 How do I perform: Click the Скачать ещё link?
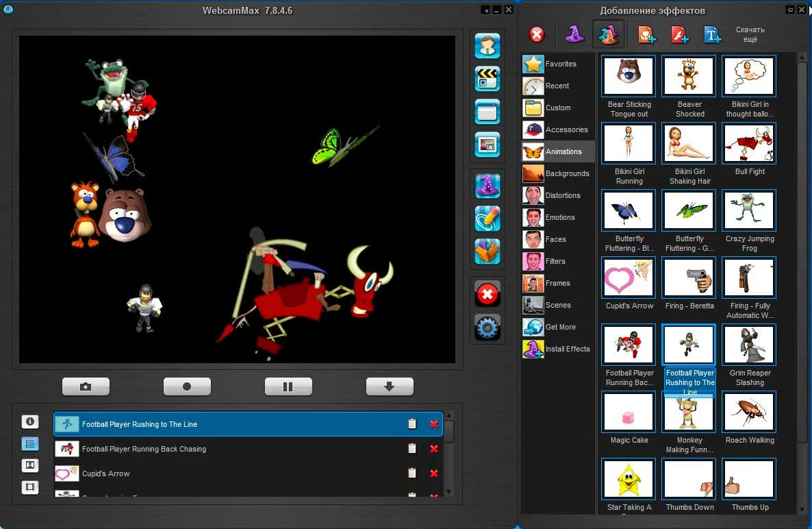750,34
